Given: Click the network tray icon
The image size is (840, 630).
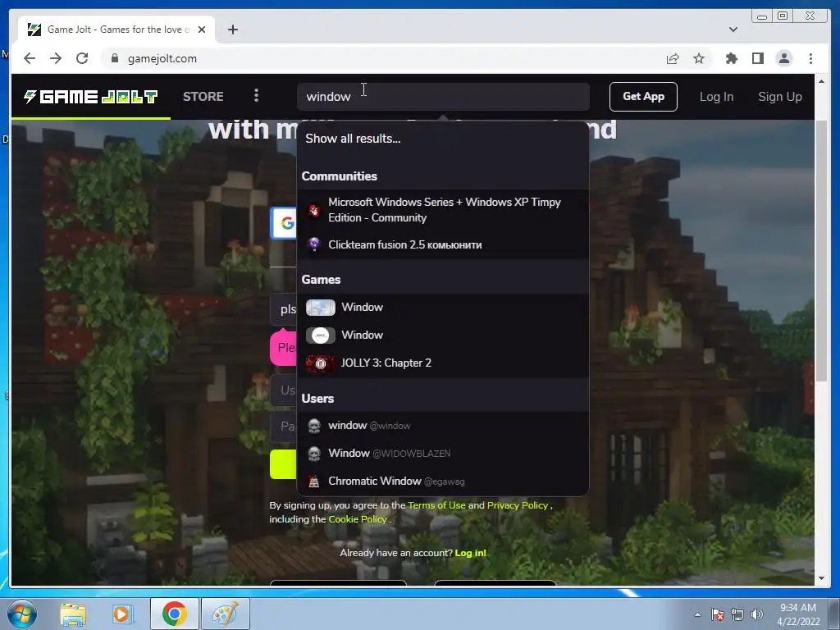Looking at the screenshot, I should tap(737, 614).
